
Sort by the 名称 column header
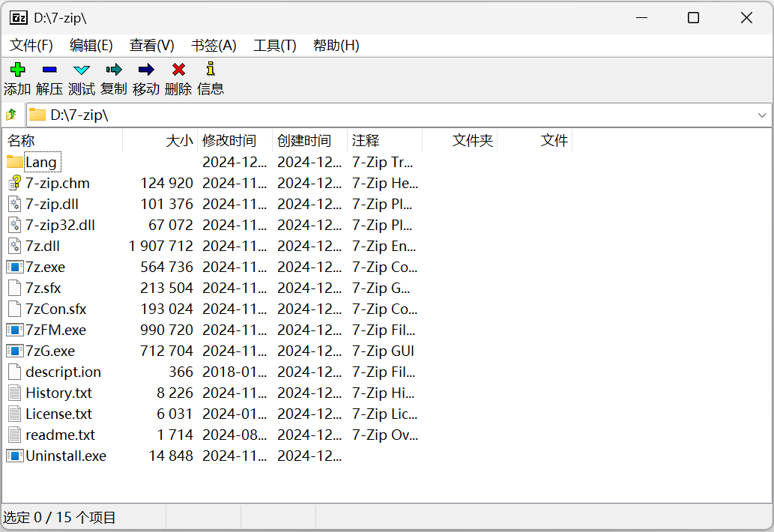tap(62, 141)
